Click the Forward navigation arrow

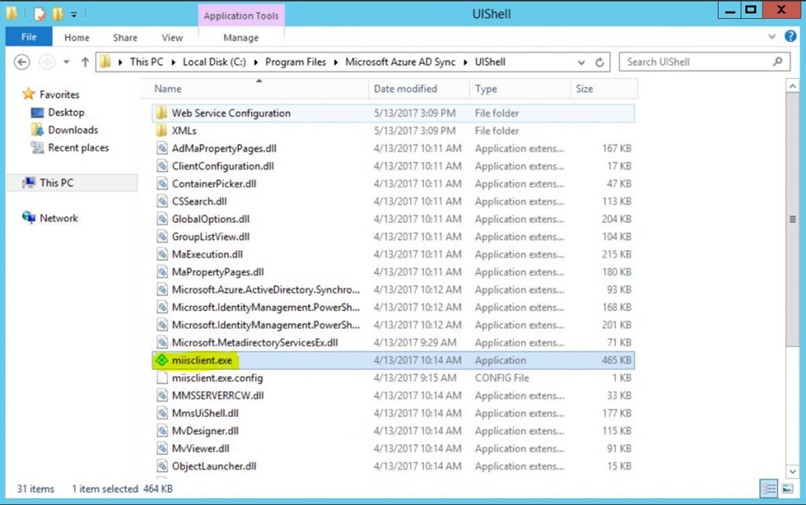pos(47,62)
